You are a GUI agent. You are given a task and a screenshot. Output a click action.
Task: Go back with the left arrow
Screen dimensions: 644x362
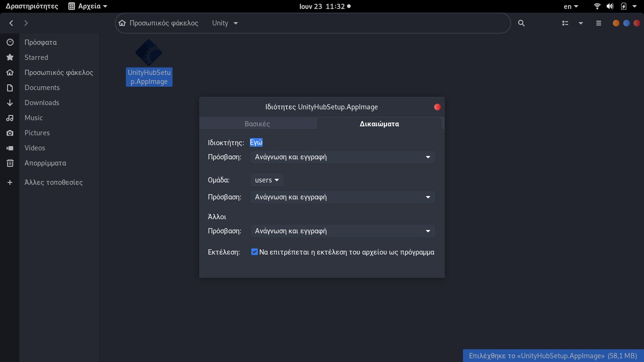[11, 23]
